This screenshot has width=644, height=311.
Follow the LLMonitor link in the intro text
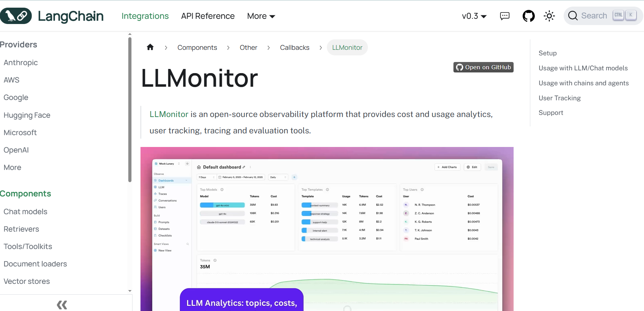click(x=169, y=114)
